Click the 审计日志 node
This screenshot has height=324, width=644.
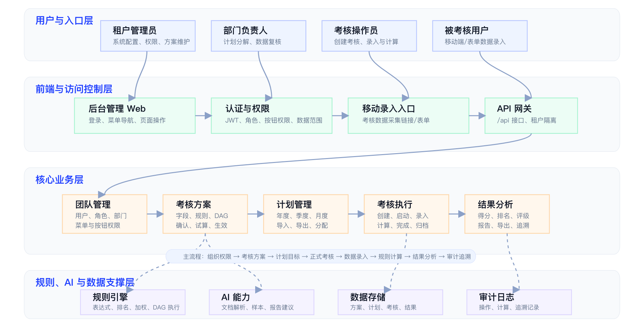(x=519, y=302)
